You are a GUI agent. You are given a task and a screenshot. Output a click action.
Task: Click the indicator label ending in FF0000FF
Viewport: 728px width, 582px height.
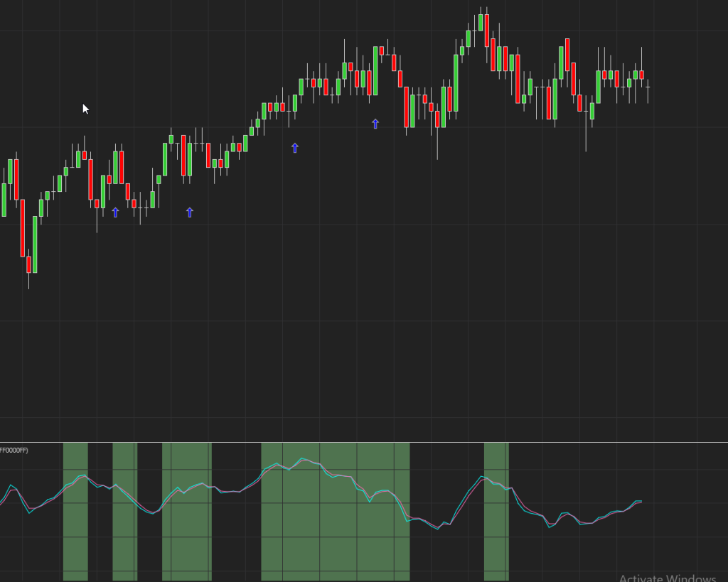click(x=14, y=450)
